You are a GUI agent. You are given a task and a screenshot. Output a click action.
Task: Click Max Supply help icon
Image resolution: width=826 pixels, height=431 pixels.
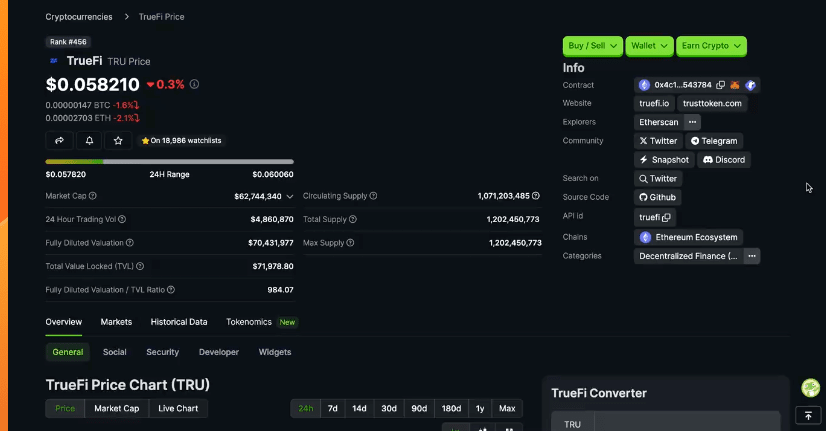pyautogui.click(x=350, y=243)
